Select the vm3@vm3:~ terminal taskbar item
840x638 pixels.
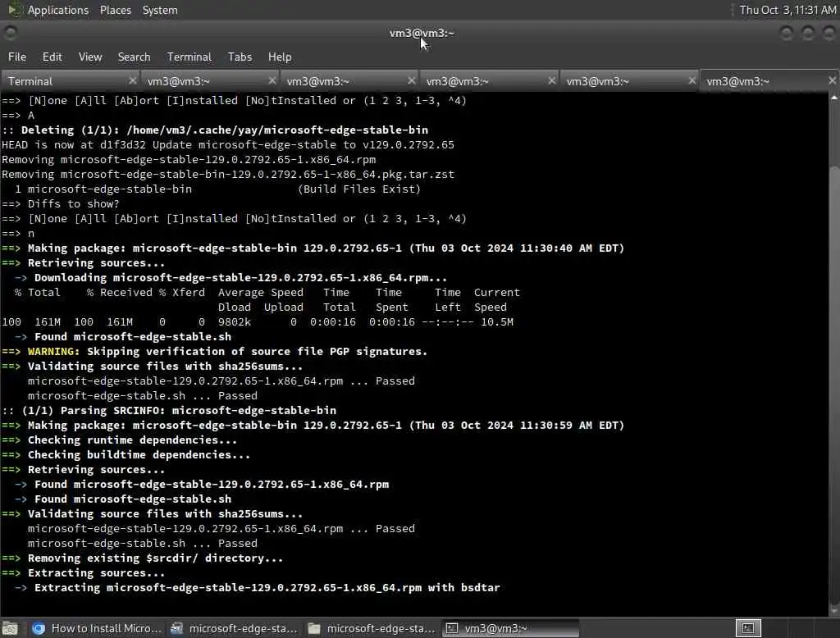coord(510,628)
